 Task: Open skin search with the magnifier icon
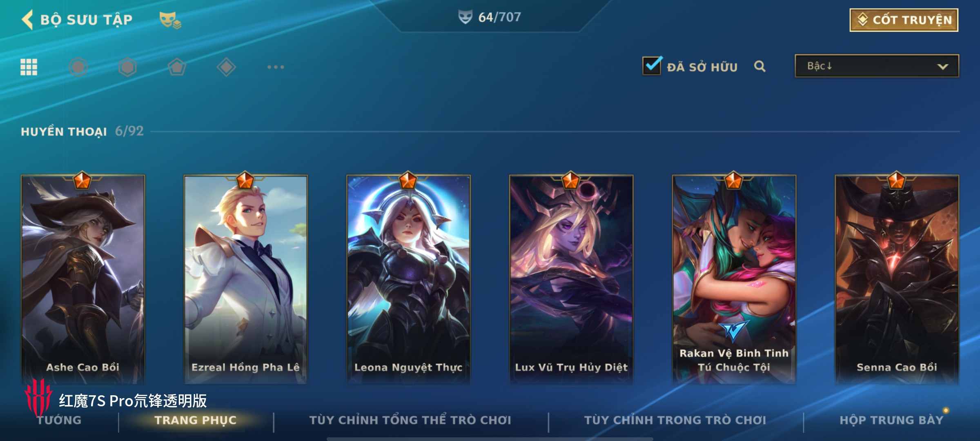click(760, 66)
